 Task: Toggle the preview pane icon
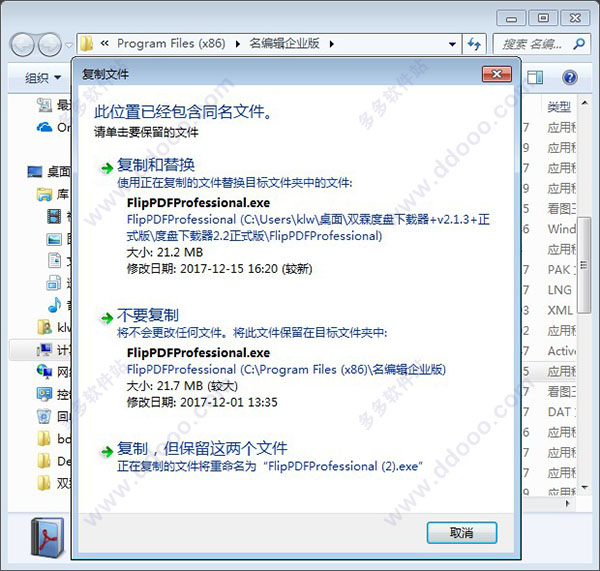[x=535, y=78]
